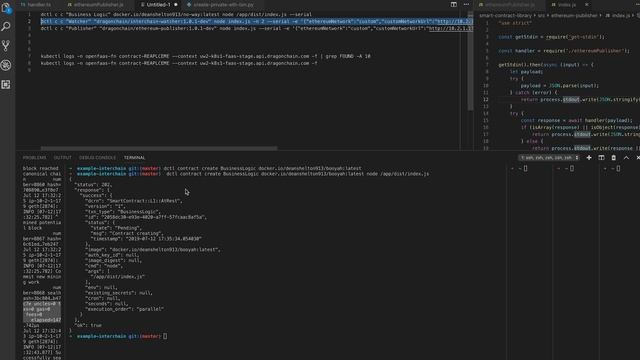640x360 pixels.
Task: Click 'payload = JSON.parse(input)' in index.js
Action: (x=560, y=85)
